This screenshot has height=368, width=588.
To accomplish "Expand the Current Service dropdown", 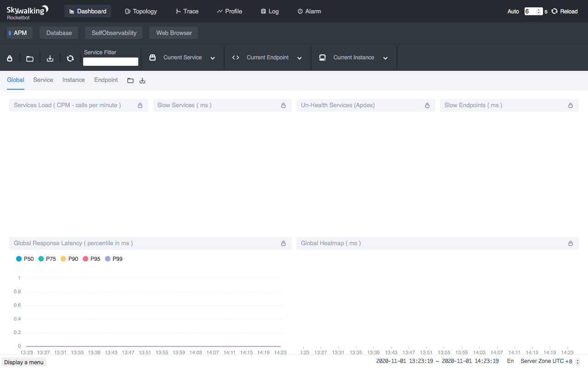I will coord(213,58).
